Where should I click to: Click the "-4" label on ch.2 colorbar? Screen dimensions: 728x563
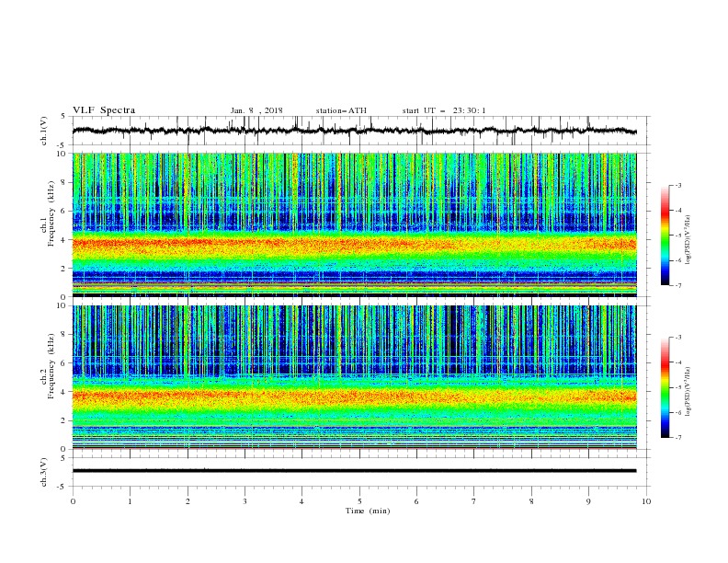pyautogui.click(x=678, y=362)
